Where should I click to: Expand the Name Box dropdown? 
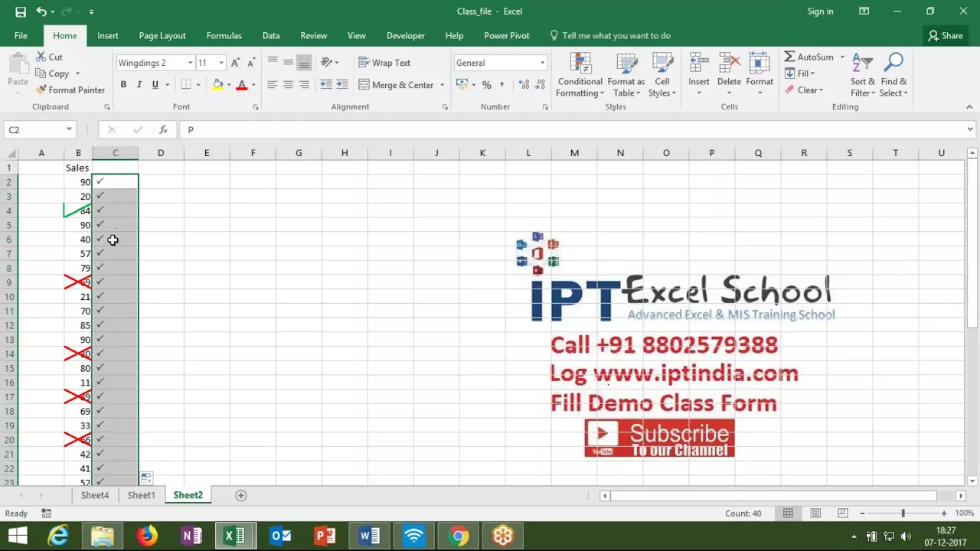point(69,130)
